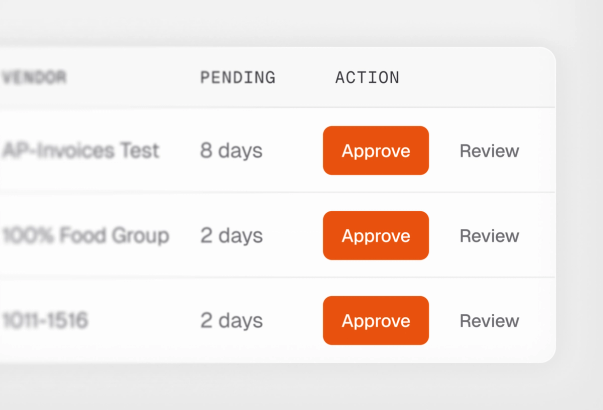Screen dimensions: 603x410
Task: Click blank space right of the bottom Review link
Action: click(540, 321)
